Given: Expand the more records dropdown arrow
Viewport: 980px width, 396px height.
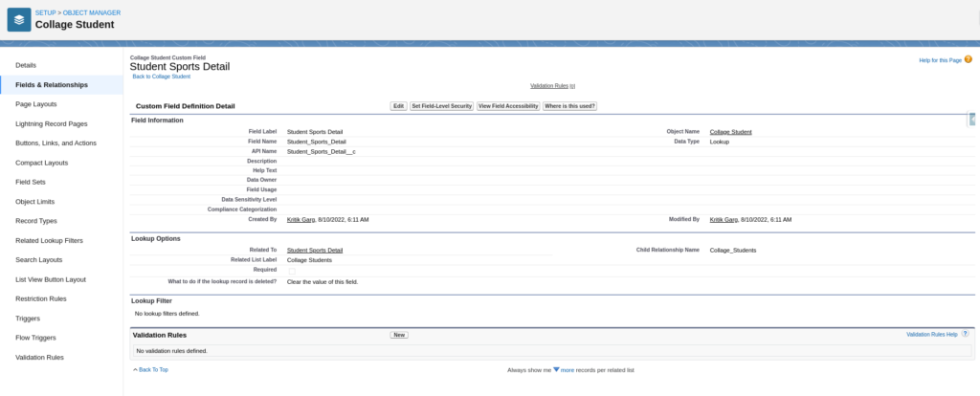Looking at the screenshot, I should click(x=556, y=369).
